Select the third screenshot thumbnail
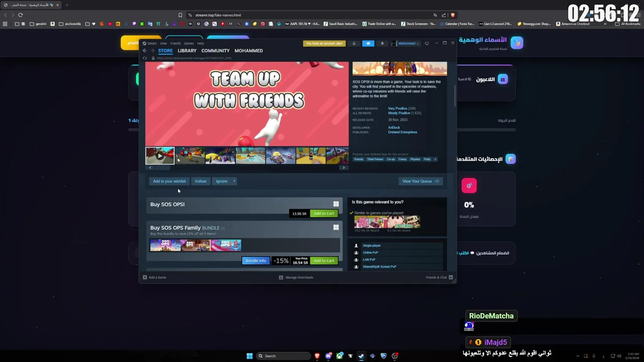 point(220,155)
